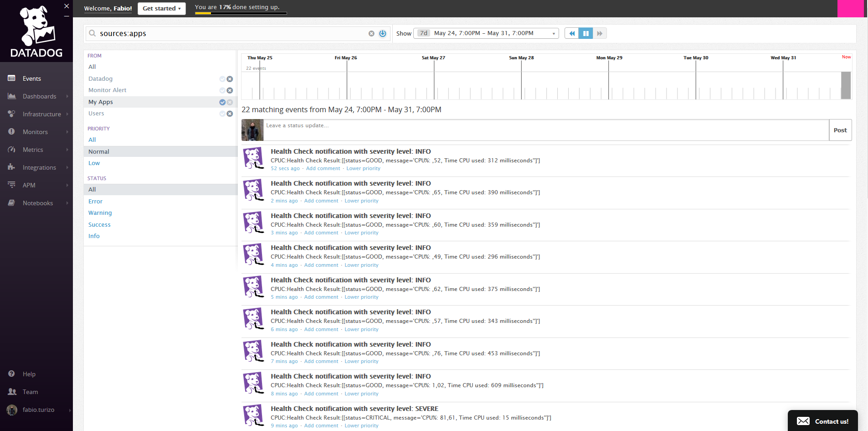Select the Notebooks sidebar icon
Screen dimensions: 868x431
click(11, 203)
